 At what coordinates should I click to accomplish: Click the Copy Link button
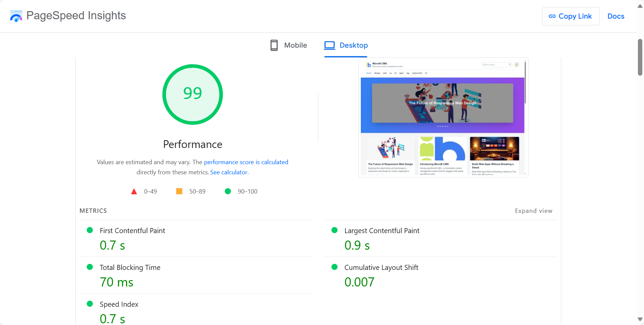click(x=570, y=16)
